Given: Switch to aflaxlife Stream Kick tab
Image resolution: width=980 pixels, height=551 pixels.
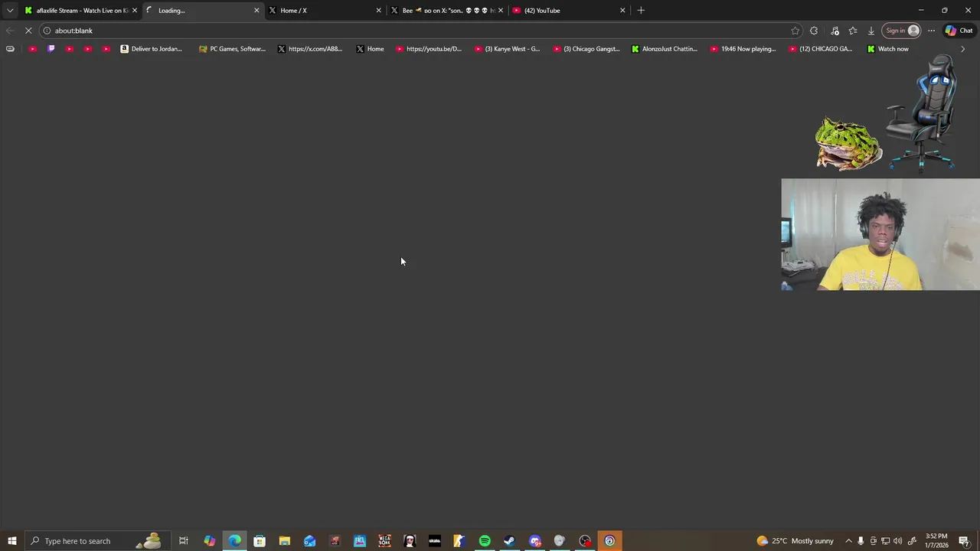Looking at the screenshot, I should point(81,11).
